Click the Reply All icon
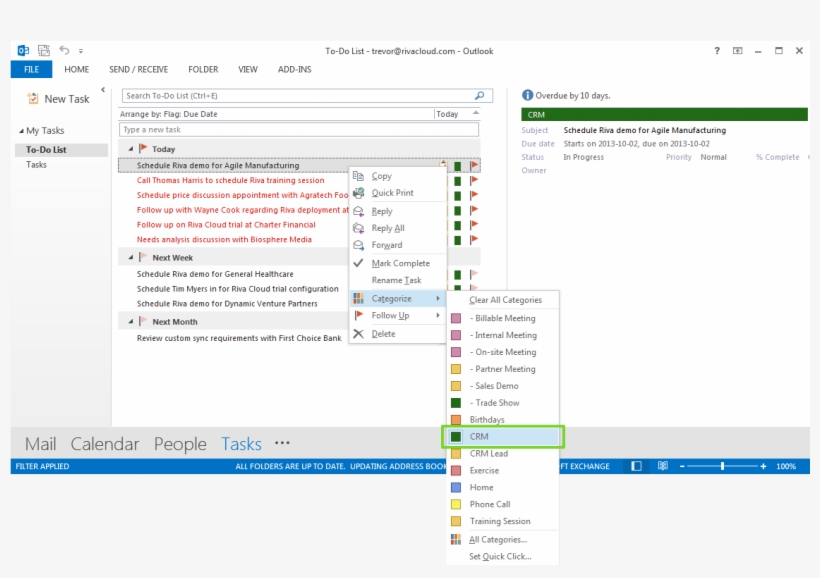Viewport: 820px width, 578px height. pos(356,227)
